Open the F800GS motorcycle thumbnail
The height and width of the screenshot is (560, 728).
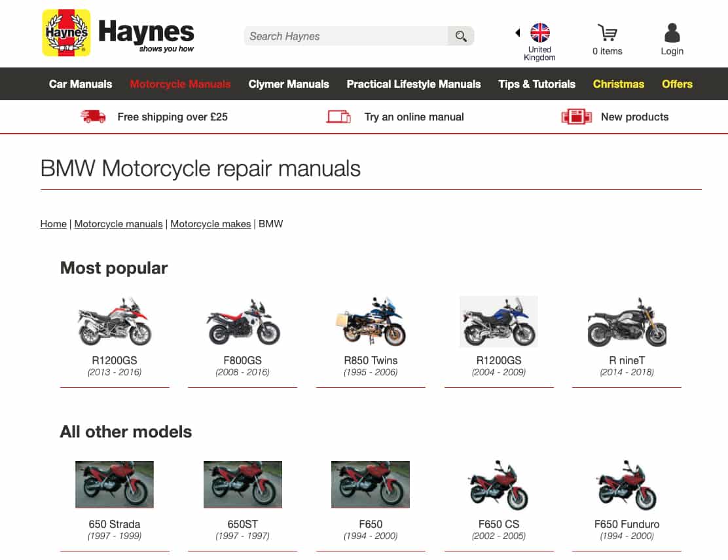[243, 322]
